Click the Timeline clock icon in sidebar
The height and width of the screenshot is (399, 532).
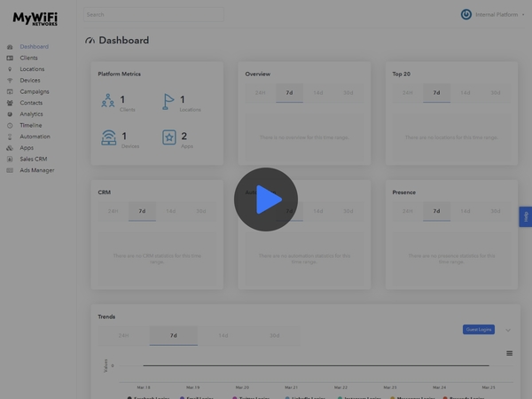click(10, 125)
